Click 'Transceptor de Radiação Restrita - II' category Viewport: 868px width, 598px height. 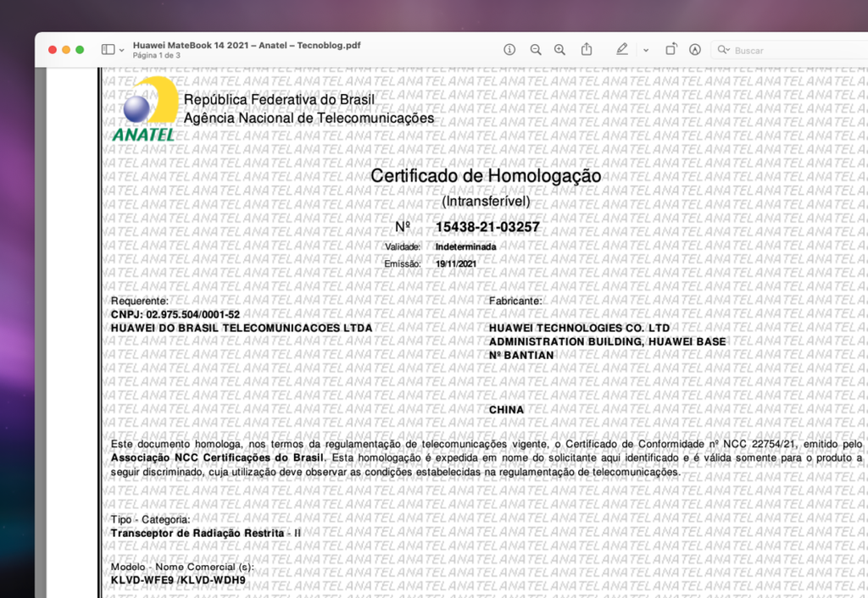coord(206,534)
